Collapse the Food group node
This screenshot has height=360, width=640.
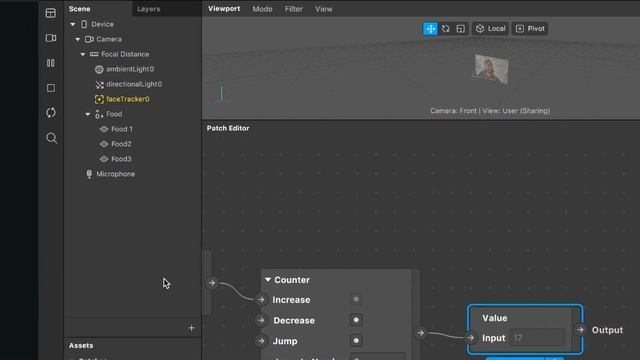tap(87, 114)
